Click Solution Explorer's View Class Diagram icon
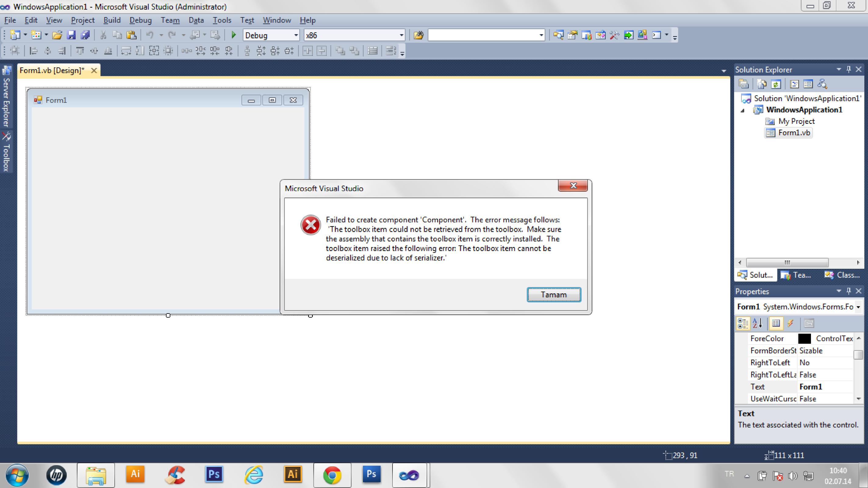The height and width of the screenshot is (488, 868). pyautogui.click(x=822, y=84)
